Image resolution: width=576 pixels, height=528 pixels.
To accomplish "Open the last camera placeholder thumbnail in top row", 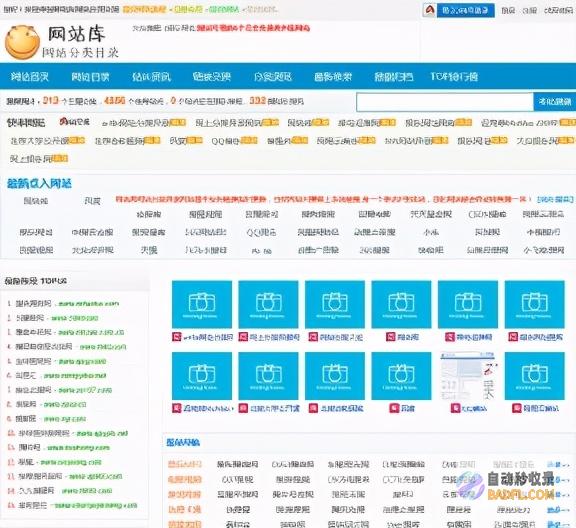I will [534, 304].
